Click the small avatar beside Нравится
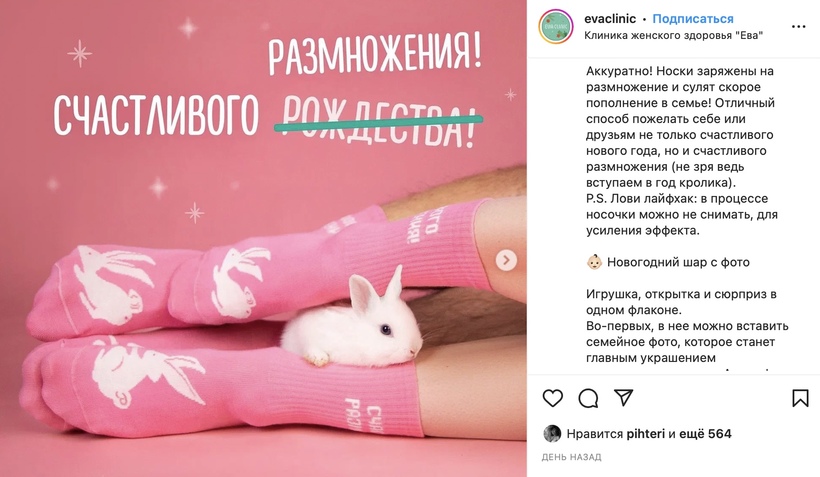 coord(552,434)
